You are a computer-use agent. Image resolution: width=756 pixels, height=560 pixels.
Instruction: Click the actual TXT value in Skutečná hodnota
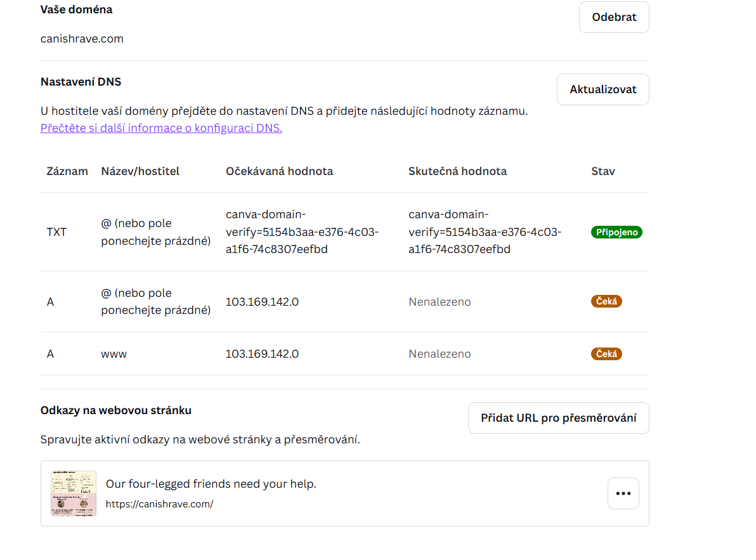click(485, 232)
